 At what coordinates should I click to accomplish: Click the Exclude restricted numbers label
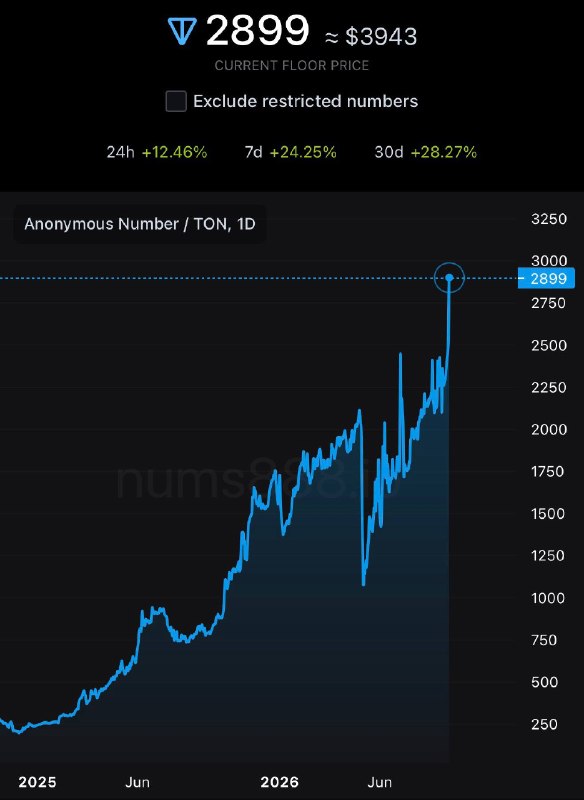(x=306, y=101)
